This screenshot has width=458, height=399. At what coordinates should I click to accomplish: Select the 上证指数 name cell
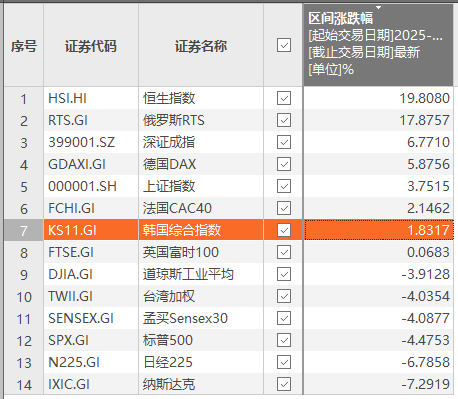[x=201, y=186]
